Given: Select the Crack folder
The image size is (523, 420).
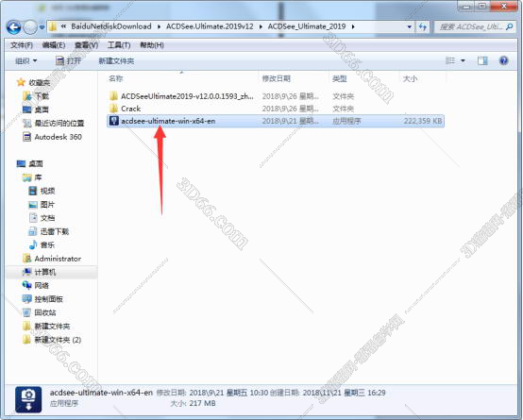Looking at the screenshot, I should [130, 109].
